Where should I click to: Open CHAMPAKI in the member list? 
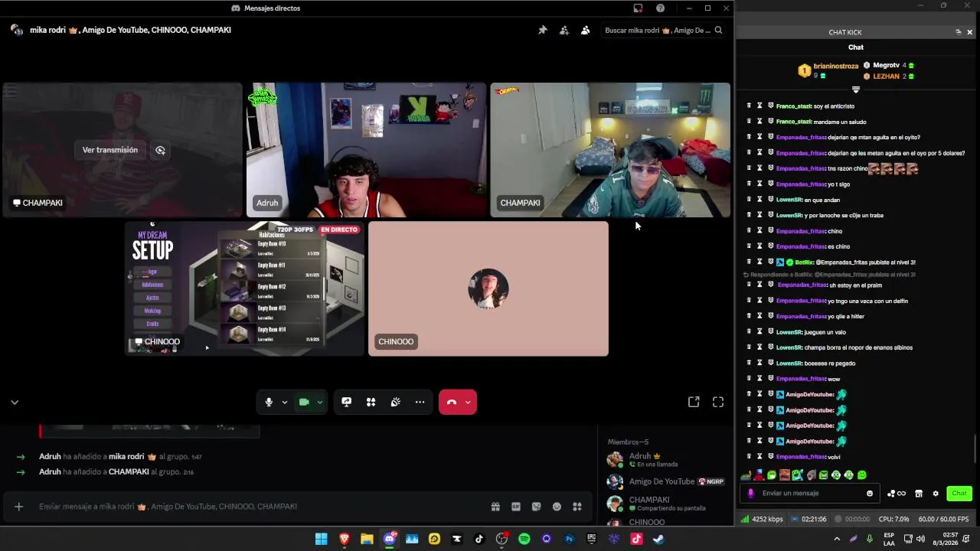click(x=665, y=504)
